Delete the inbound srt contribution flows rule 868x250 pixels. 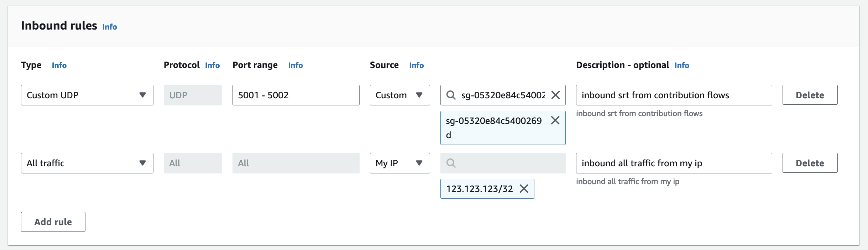coord(810,95)
